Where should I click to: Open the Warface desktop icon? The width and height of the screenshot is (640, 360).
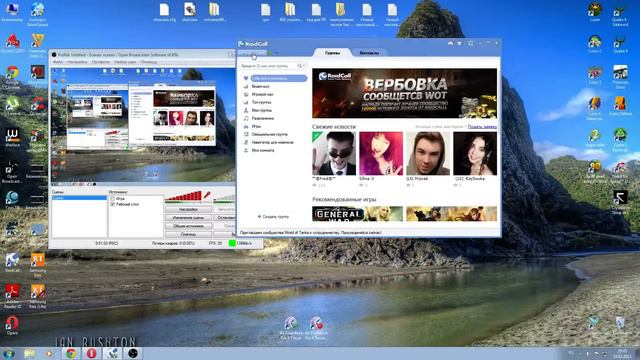coord(12,138)
